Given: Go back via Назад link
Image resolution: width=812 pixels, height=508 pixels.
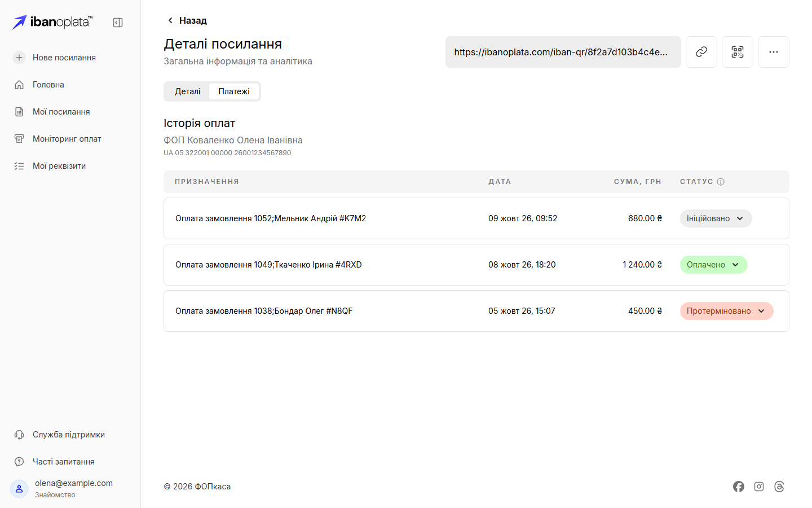Looking at the screenshot, I should 187,20.
